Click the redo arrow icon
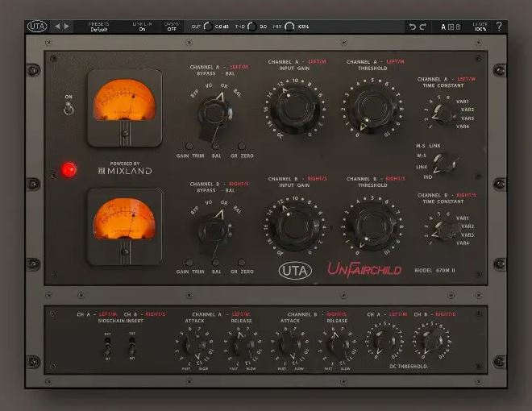Viewport: 532px width, 411px height. [423, 27]
